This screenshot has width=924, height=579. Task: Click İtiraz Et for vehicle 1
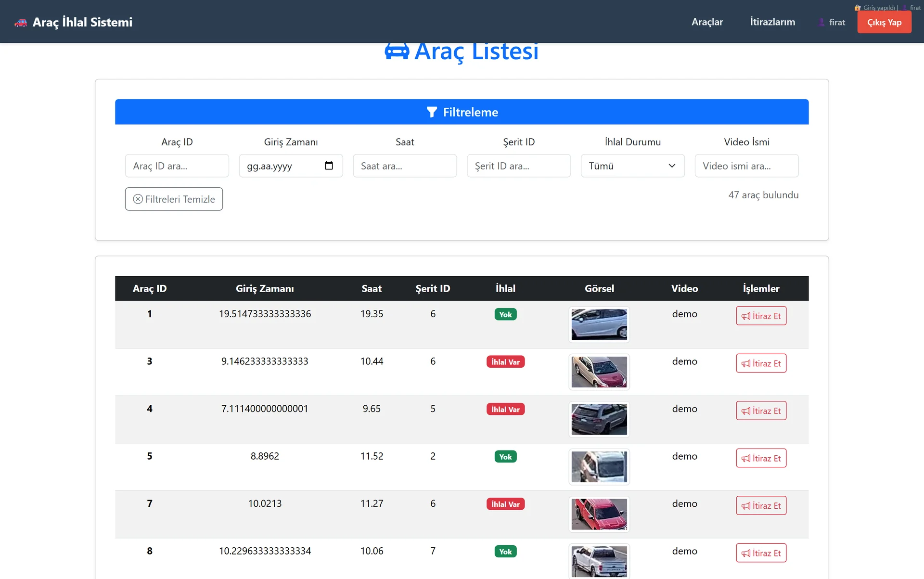click(761, 316)
